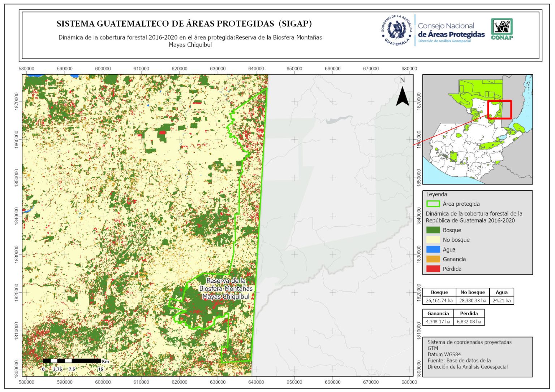
Task: Click the Leyenda heading in the legend panel
Action: [x=436, y=195]
